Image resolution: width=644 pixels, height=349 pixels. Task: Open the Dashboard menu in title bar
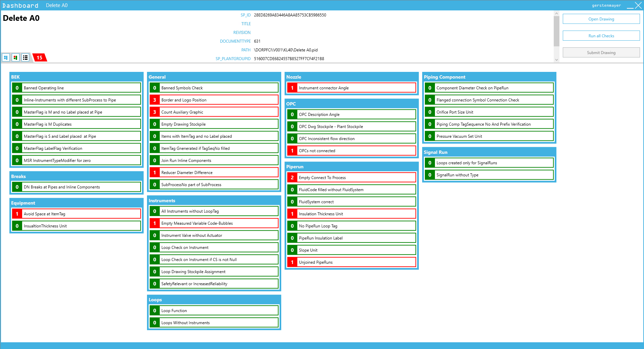click(20, 5)
